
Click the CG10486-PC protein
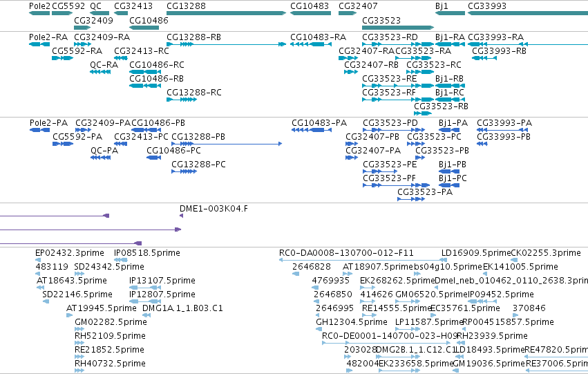pyautogui.click(x=154, y=158)
